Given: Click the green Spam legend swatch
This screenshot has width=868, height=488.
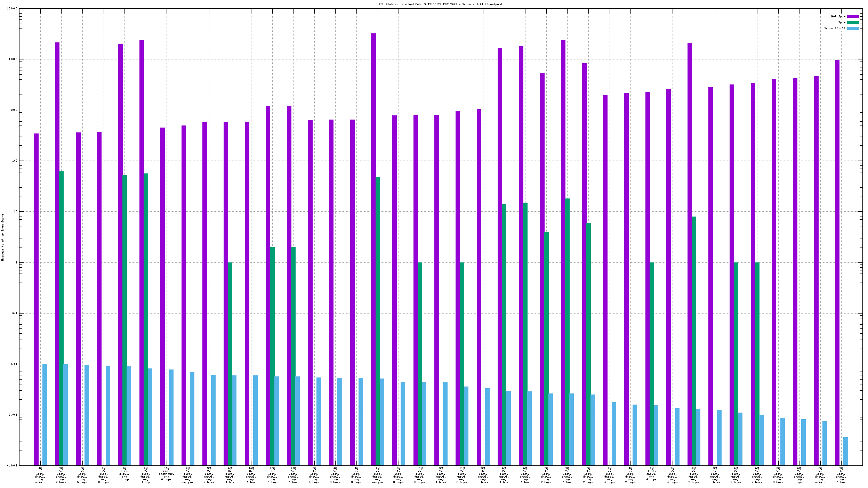Looking at the screenshot, I should coord(853,22).
